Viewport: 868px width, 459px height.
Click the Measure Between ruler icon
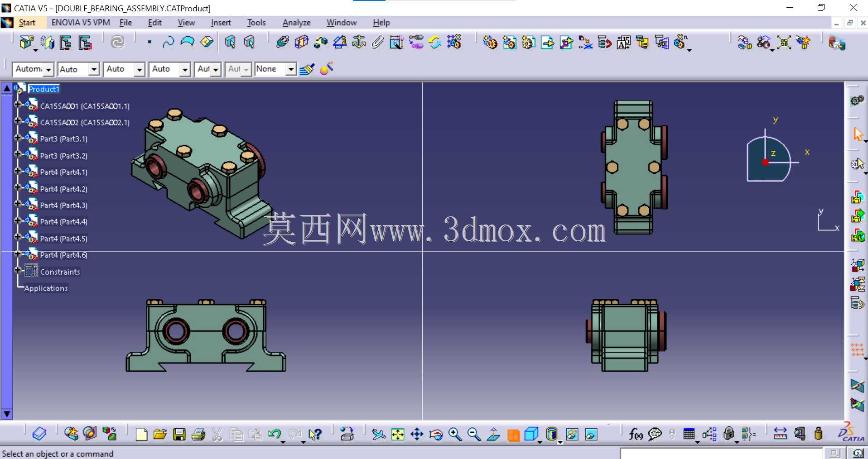pos(780,434)
